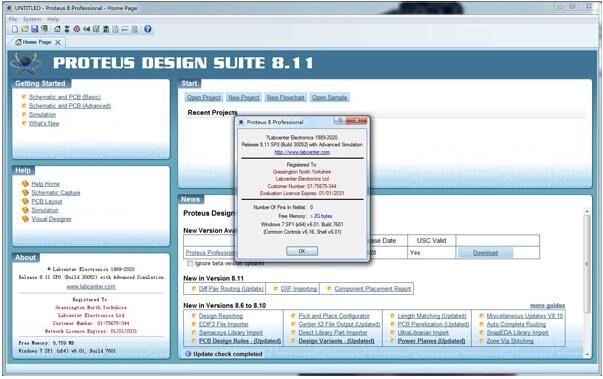Image resolution: width=603 pixels, height=379 pixels.
Task: Click the News panel scroll up arrow
Action: (587, 211)
